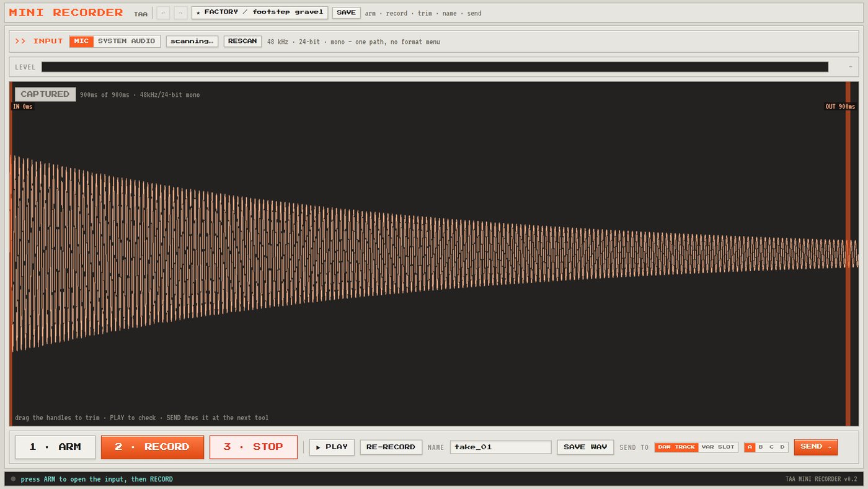The image size is (868, 489).
Task: Click the SAVE WAV button
Action: [x=585, y=447]
